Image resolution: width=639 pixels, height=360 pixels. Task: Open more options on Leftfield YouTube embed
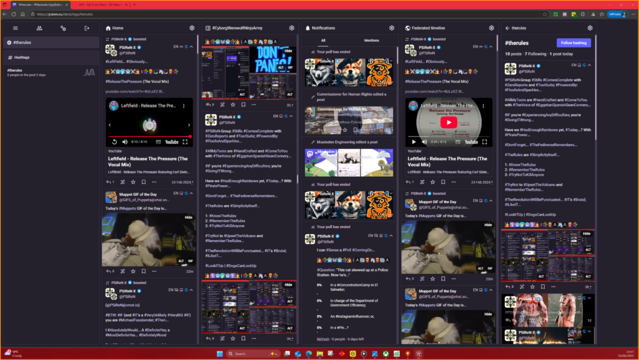[x=184, y=106]
